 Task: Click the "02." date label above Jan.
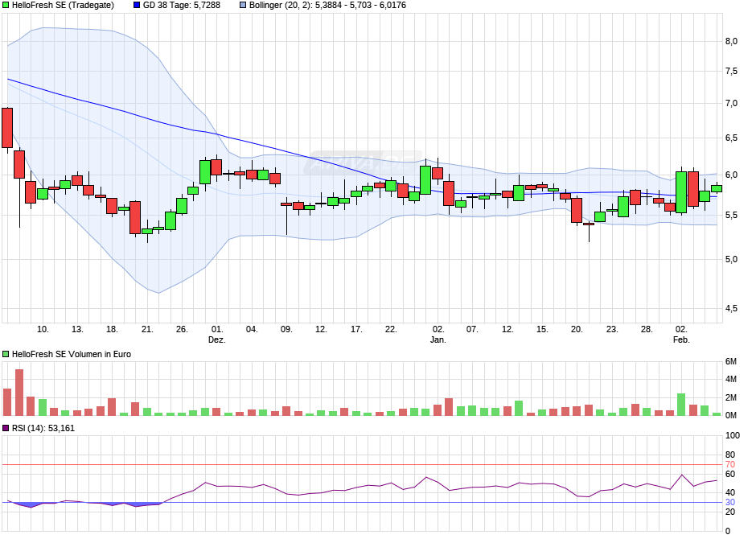click(438, 329)
